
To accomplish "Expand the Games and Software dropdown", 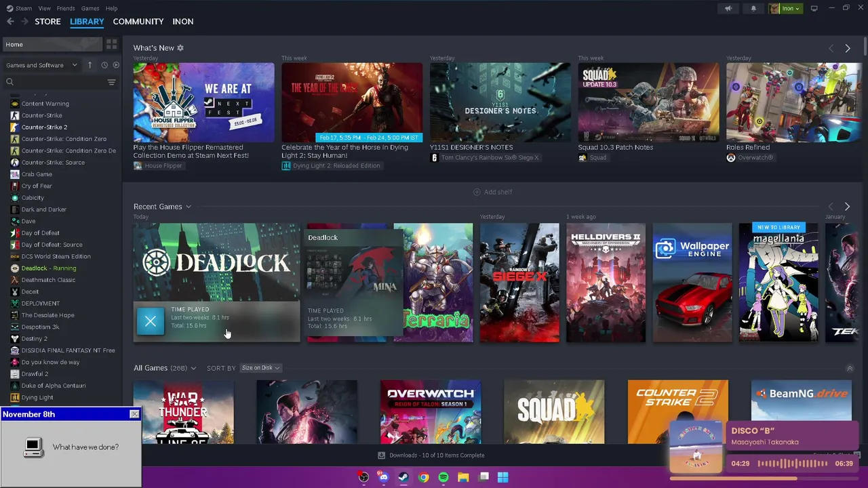I will (42, 65).
